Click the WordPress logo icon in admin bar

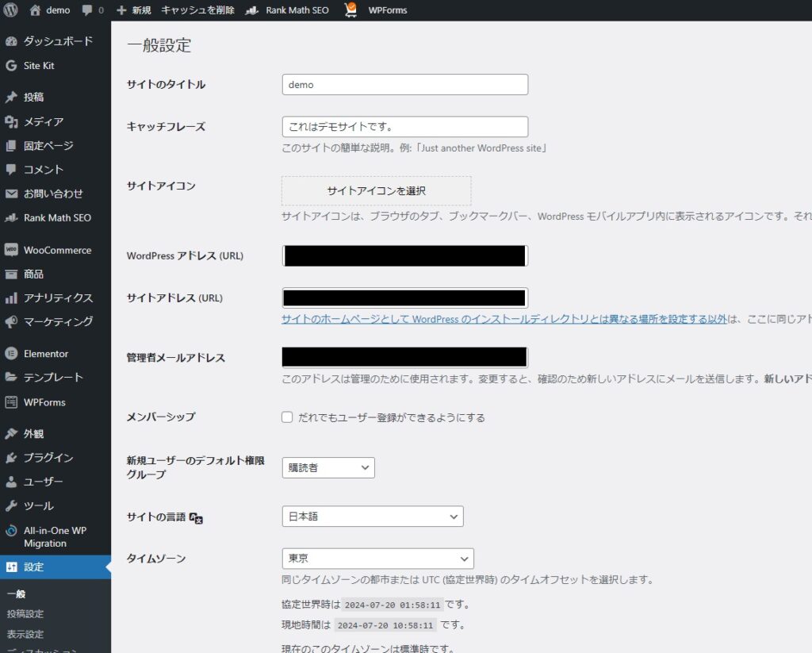[11, 10]
